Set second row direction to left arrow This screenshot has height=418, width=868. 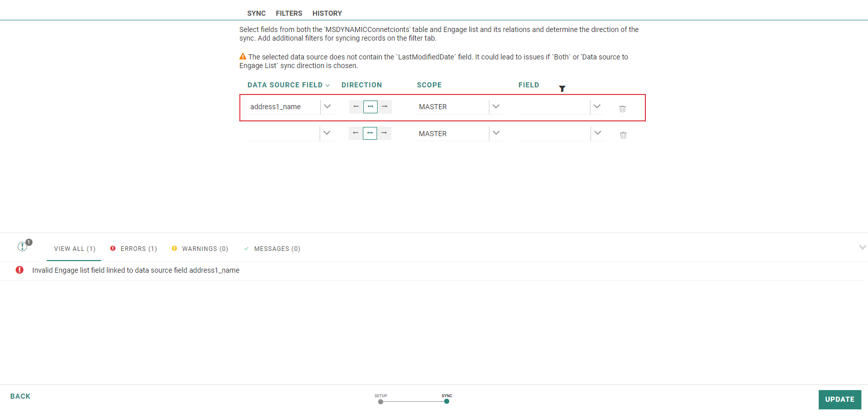tap(355, 133)
